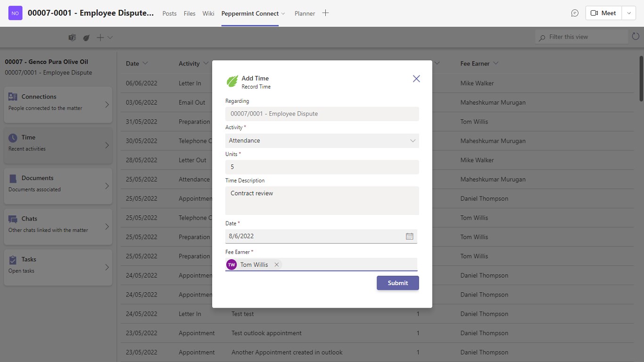Viewport: 644px width, 362px height.
Task: Remove Tom Willis from Fee Earner
Action: [277, 264]
